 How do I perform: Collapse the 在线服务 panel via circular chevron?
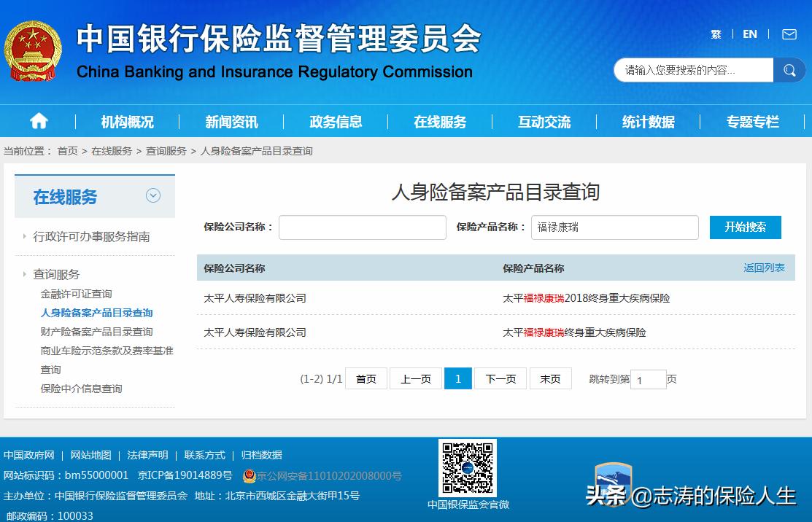(x=153, y=195)
